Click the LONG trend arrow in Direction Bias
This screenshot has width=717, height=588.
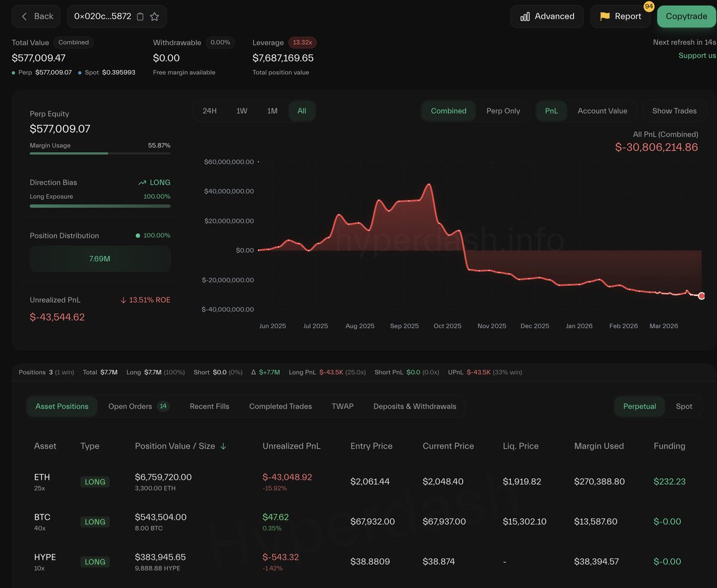click(142, 183)
